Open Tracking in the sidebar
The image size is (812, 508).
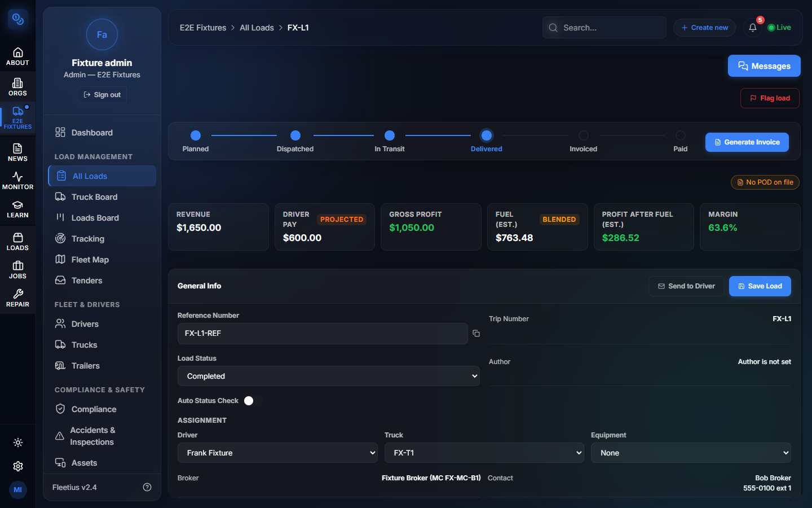(x=102, y=239)
